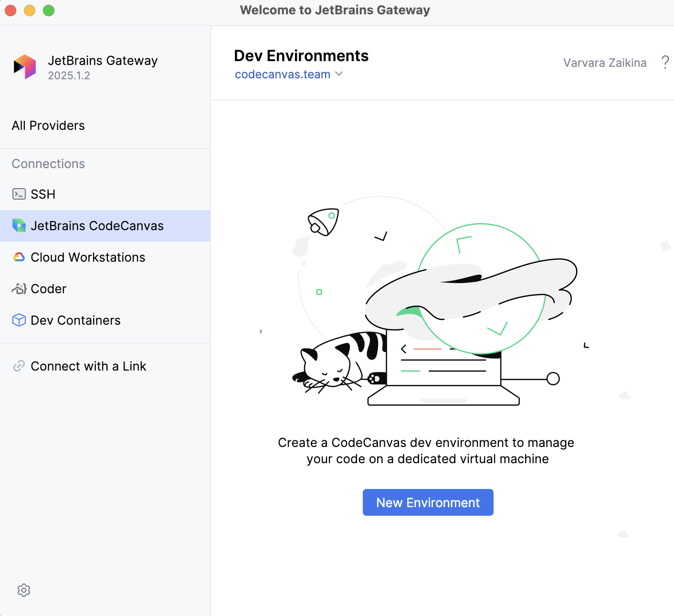Click the yellow minimize window button
The height and width of the screenshot is (616, 674).
pos(30,11)
